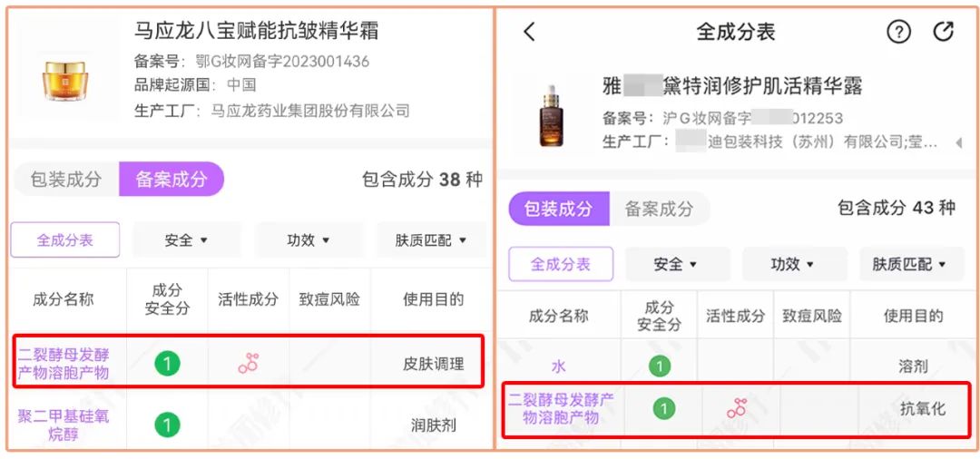The height and width of the screenshot is (459, 980).
Task: Click 马应龙药业集团股份有限公司 factory text
Action: coord(310,112)
